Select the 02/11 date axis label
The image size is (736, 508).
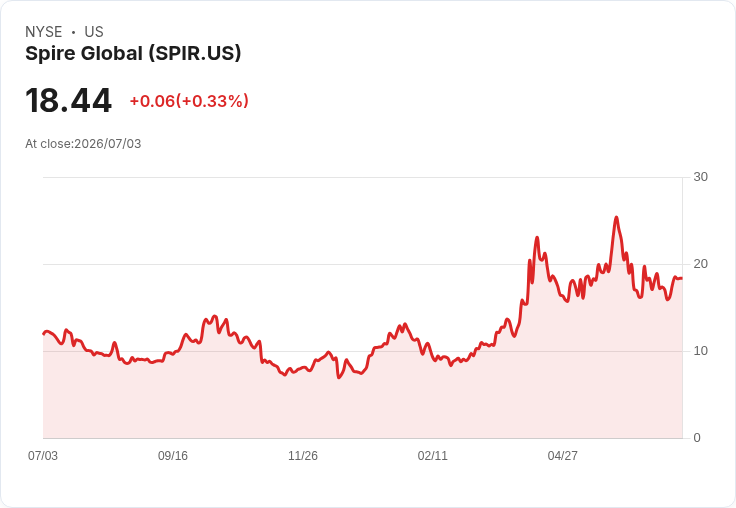[433, 455]
